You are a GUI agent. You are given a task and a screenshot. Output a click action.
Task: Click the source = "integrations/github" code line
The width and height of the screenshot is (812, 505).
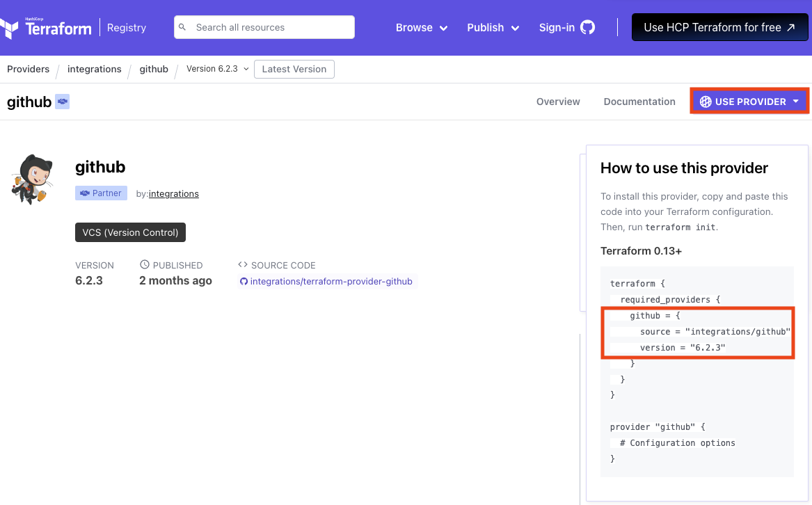(715, 332)
